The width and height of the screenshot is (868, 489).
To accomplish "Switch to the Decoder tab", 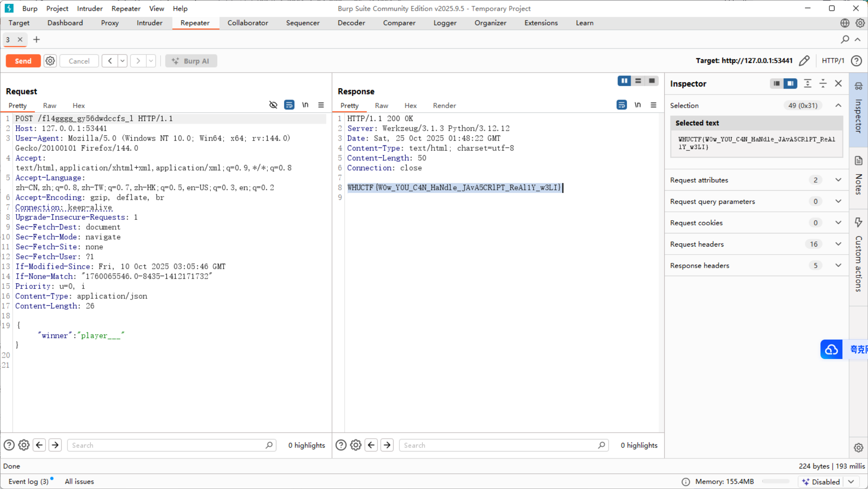I will 351,23.
